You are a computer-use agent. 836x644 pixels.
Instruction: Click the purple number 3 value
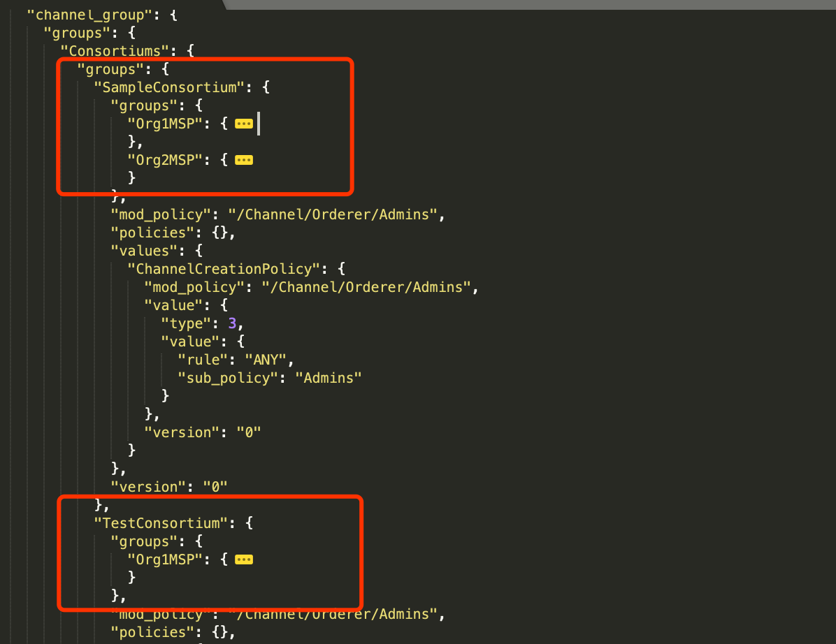[233, 323]
